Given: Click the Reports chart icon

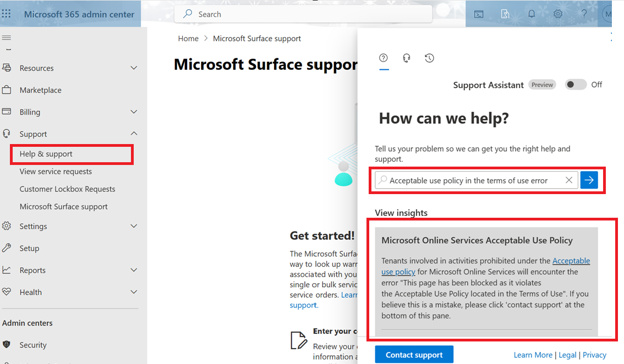Looking at the screenshot, I should pyautogui.click(x=7, y=270).
